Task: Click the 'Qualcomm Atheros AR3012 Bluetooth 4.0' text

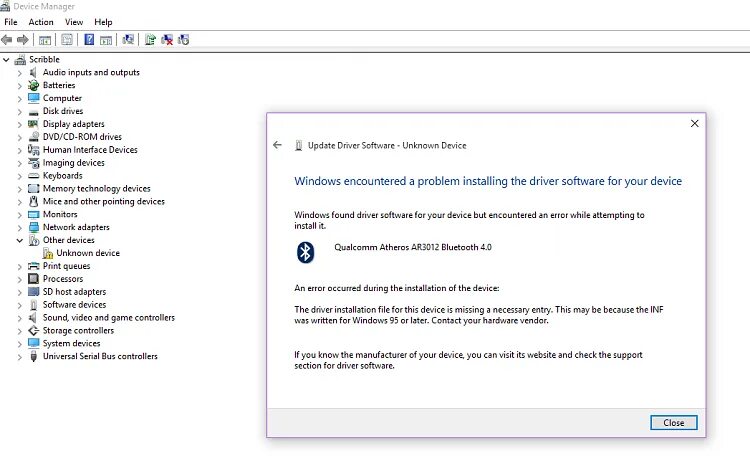Action: click(413, 247)
